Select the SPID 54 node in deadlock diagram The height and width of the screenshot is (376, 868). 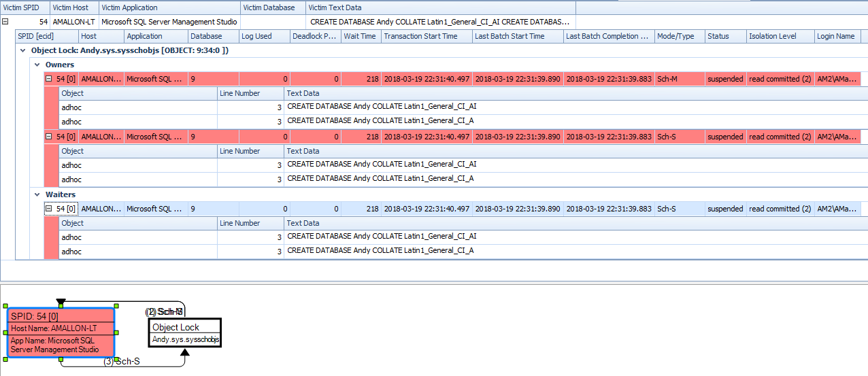point(61,332)
